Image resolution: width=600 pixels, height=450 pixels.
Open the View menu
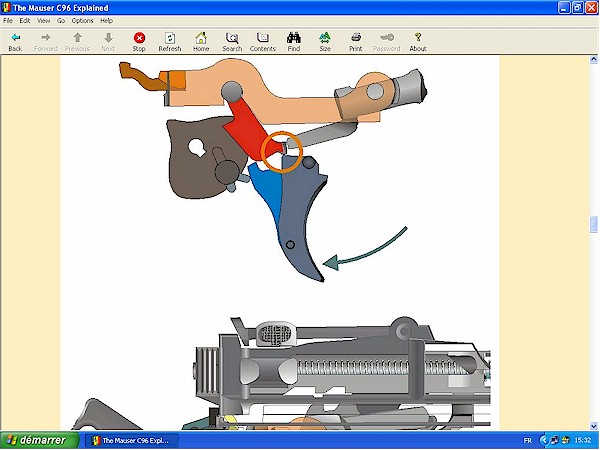pos(44,21)
